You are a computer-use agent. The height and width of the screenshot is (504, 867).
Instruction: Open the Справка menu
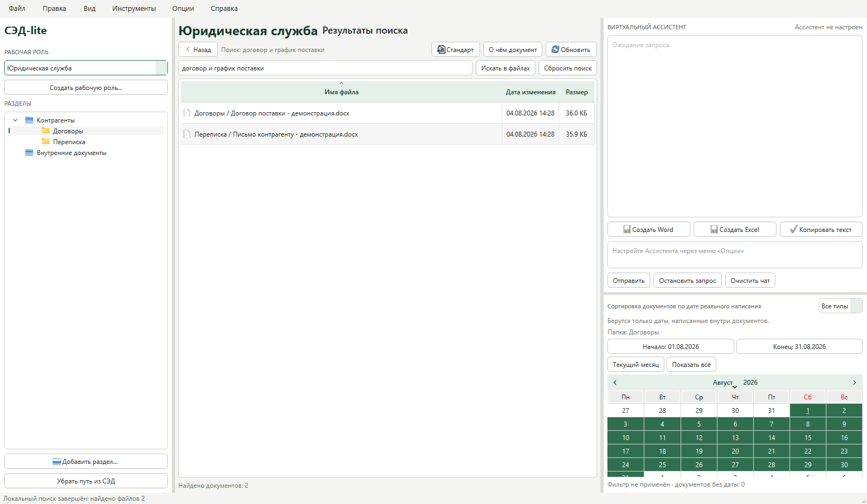click(224, 9)
